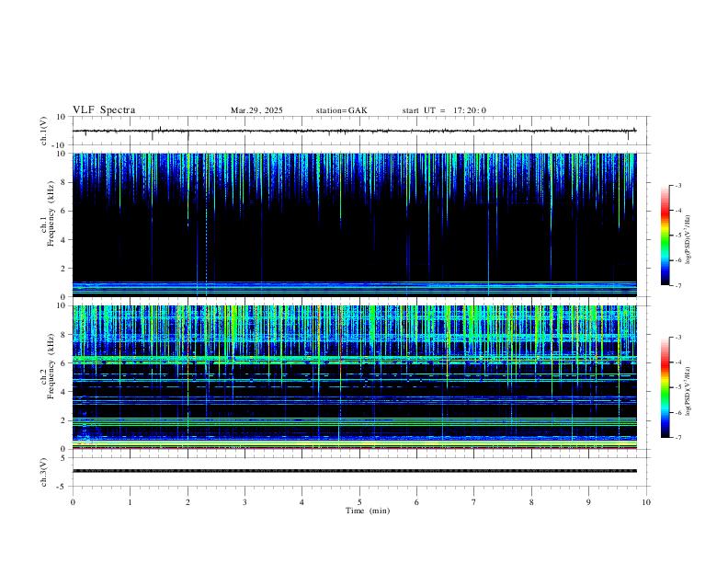Click time axis tick label '4'
This screenshot has height=563, width=728.
(302, 502)
